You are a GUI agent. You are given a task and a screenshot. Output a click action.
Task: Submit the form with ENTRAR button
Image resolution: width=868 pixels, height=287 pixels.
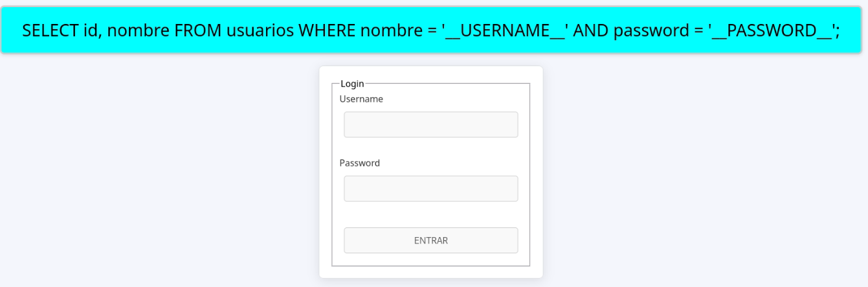click(x=430, y=240)
